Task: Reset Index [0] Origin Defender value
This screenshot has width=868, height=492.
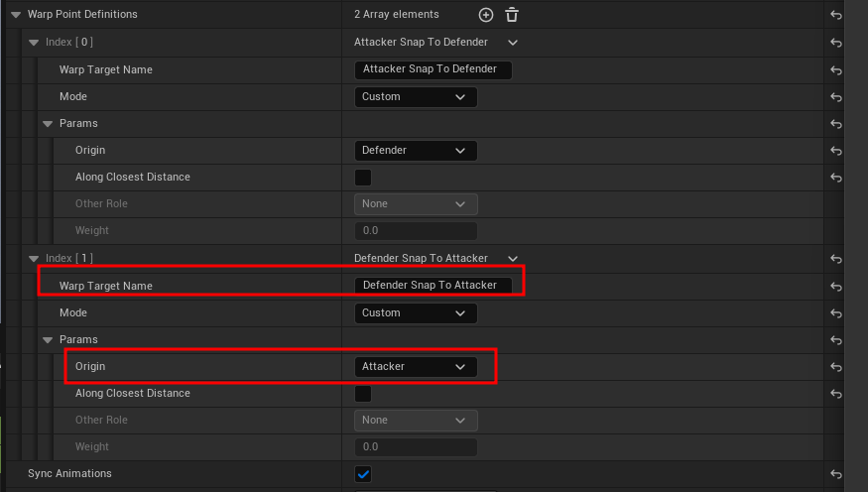Action: pos(836,151)
